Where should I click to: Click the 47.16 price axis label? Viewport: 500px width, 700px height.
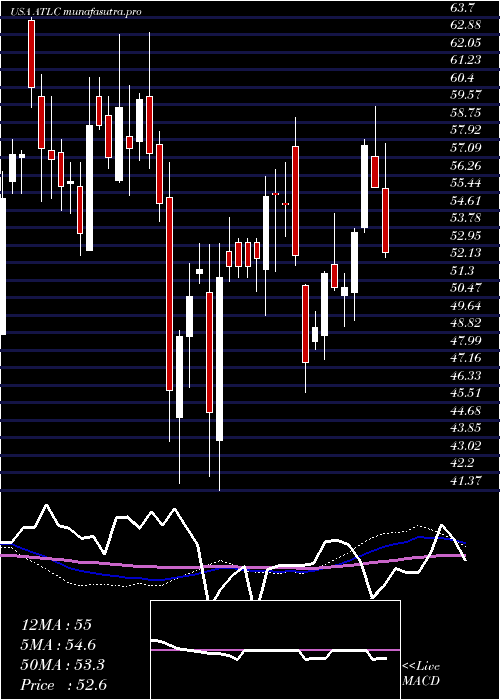(466, 358)
